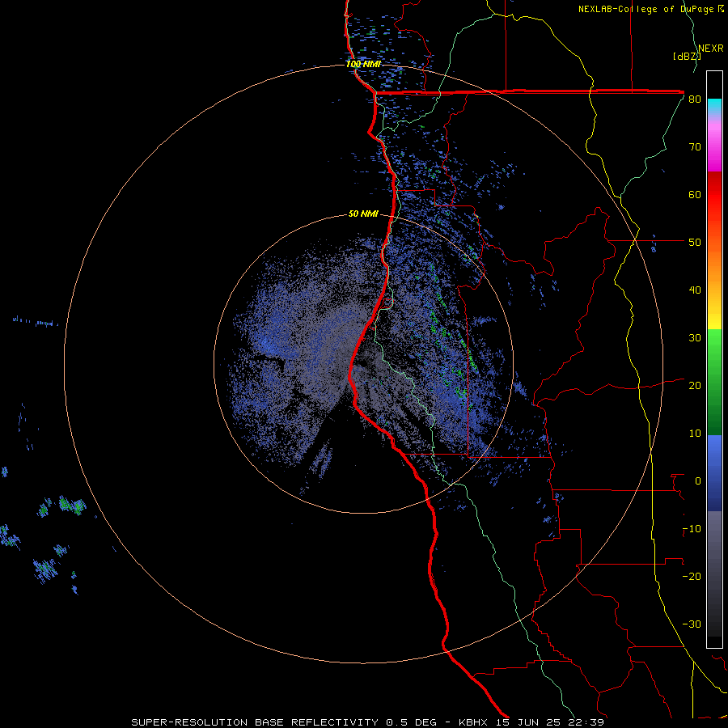Click the 0 value on dBZ scale

pos(698,481)
